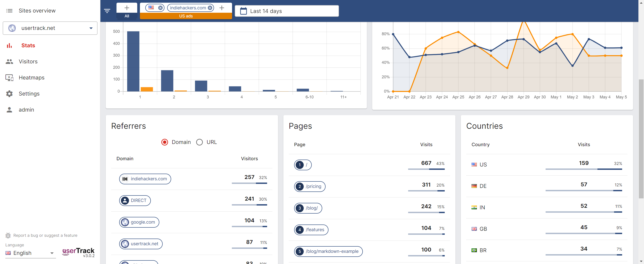Click the Settings gear icon
The height and width of the screenshot is (264, 644).
tap(9, 94)
